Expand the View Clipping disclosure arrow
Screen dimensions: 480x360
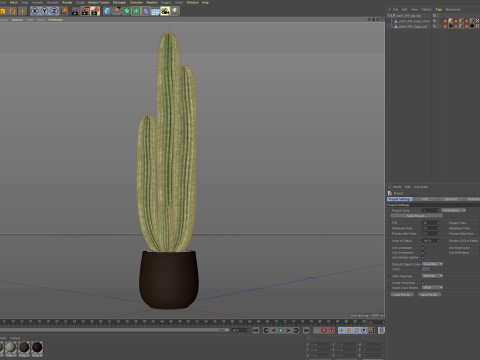(389, 276)
